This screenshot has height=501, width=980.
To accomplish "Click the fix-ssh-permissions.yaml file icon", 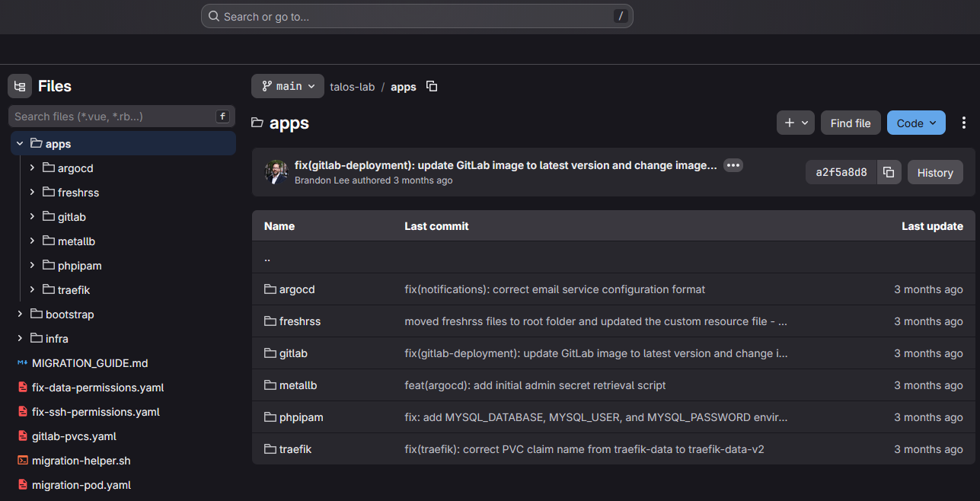I will coord(23,412).
